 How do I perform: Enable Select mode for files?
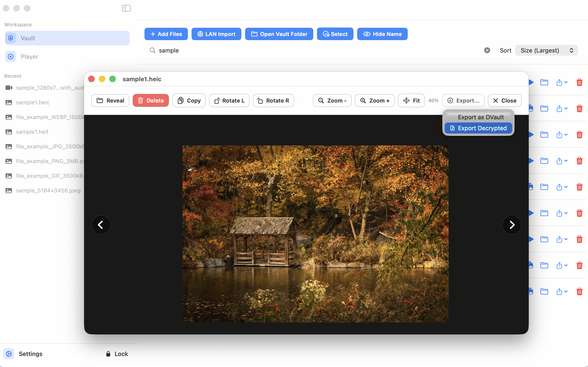(335, 34)
